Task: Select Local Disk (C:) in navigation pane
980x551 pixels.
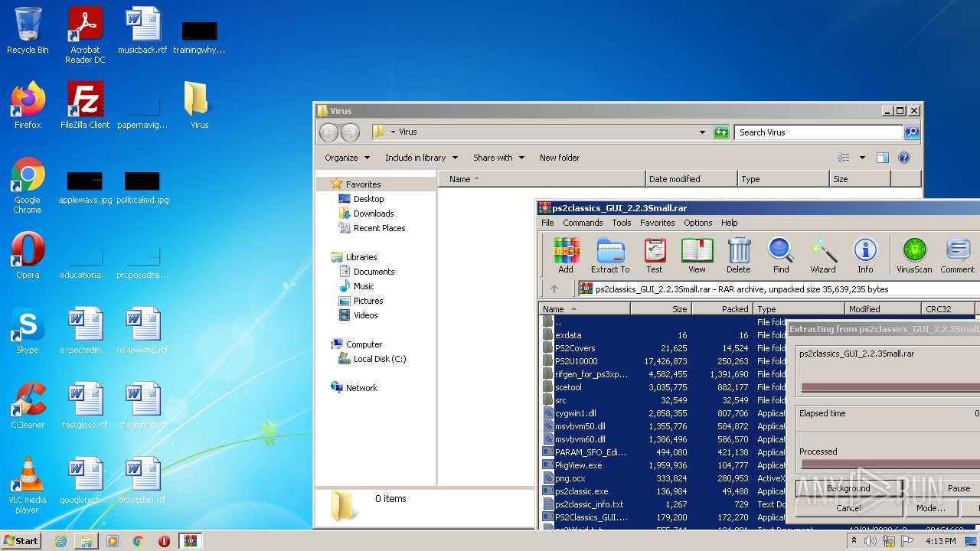Action: tap(380, 359)
